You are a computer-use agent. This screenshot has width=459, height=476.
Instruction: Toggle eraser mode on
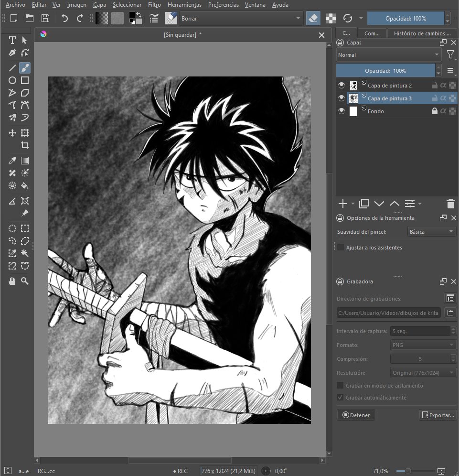(313, 19)
